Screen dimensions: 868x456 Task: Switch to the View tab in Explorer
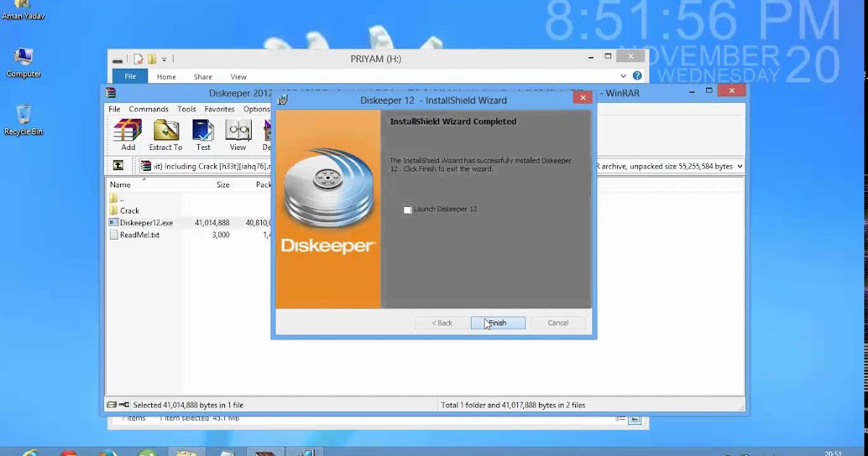coord(239,77)
